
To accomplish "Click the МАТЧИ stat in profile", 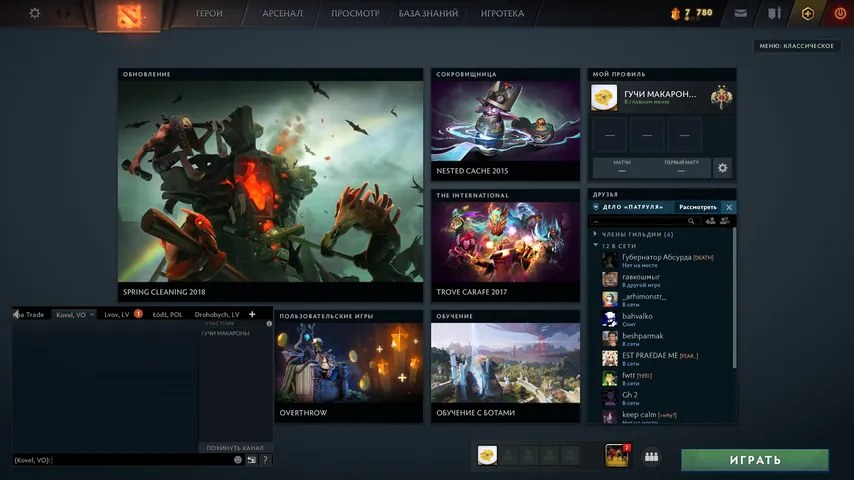I will [622, 167].
